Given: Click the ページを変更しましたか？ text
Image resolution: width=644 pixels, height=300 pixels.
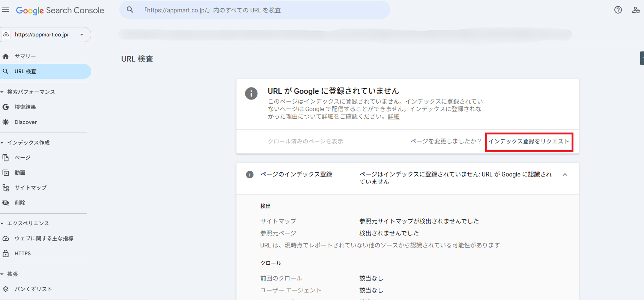Looking at the screenshot, I should coord(446,141).
